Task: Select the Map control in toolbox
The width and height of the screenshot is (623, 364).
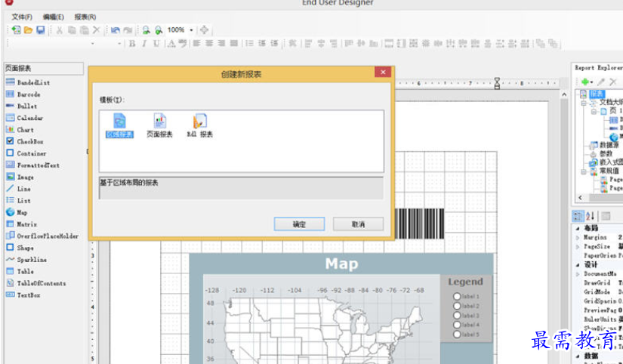Action: (22, 212)
